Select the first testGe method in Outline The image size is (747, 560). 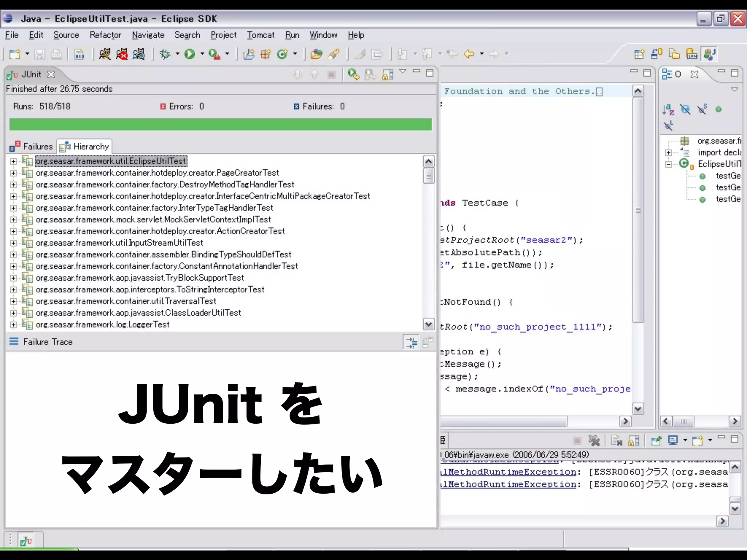[728, 176]
